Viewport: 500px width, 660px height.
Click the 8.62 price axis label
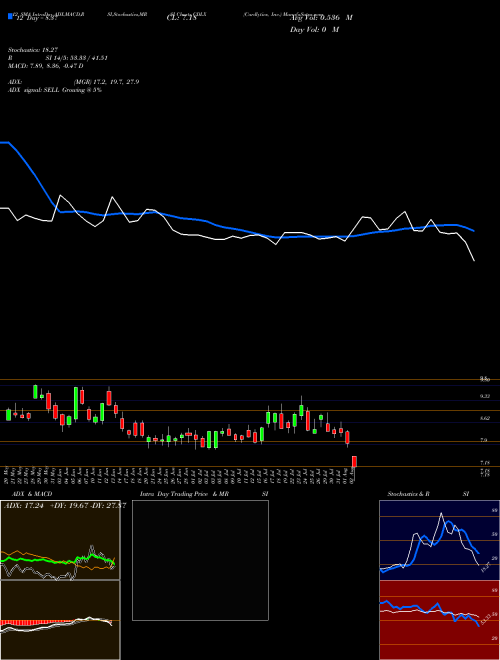coord(485,418)
